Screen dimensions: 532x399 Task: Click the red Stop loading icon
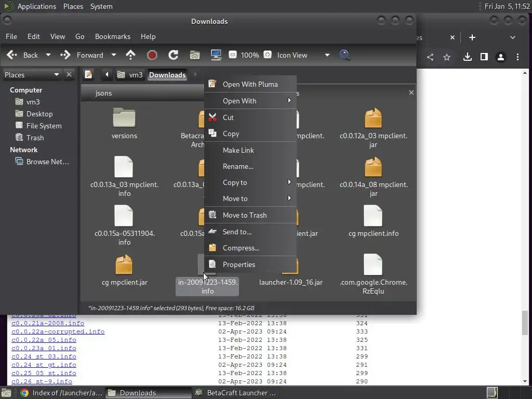tap(152, 55)
